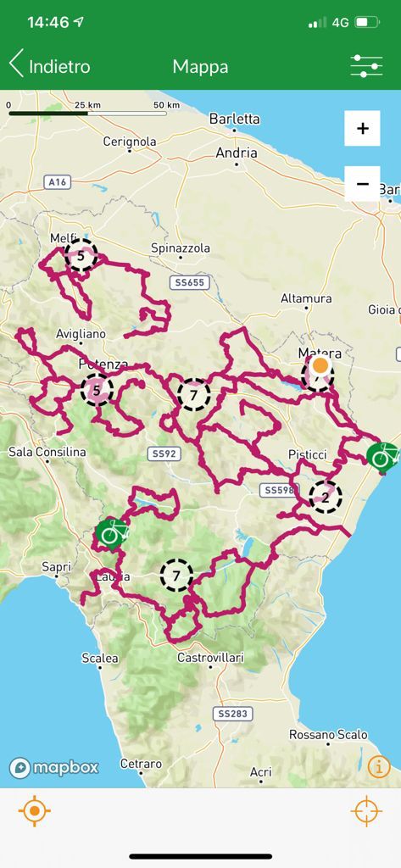
Task: Open the cluster of 5 near Potenza
Action: [97, 390]
